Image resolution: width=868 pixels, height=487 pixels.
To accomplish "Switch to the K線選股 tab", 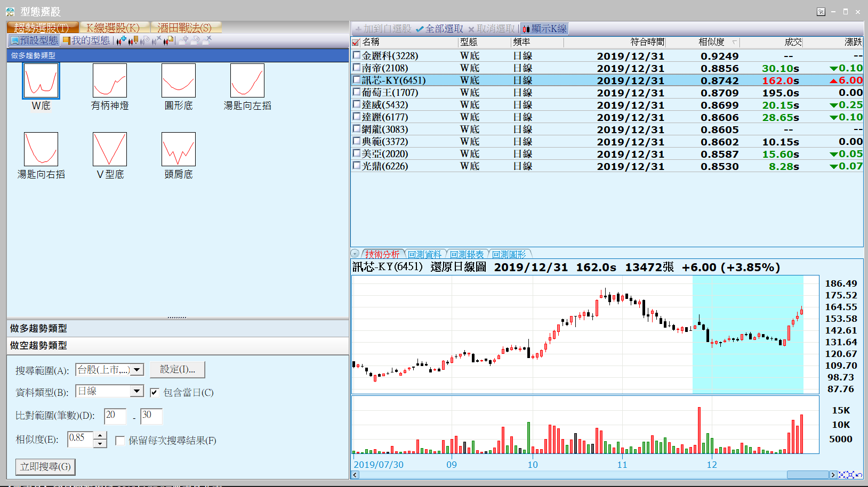I will click(113, 28).
